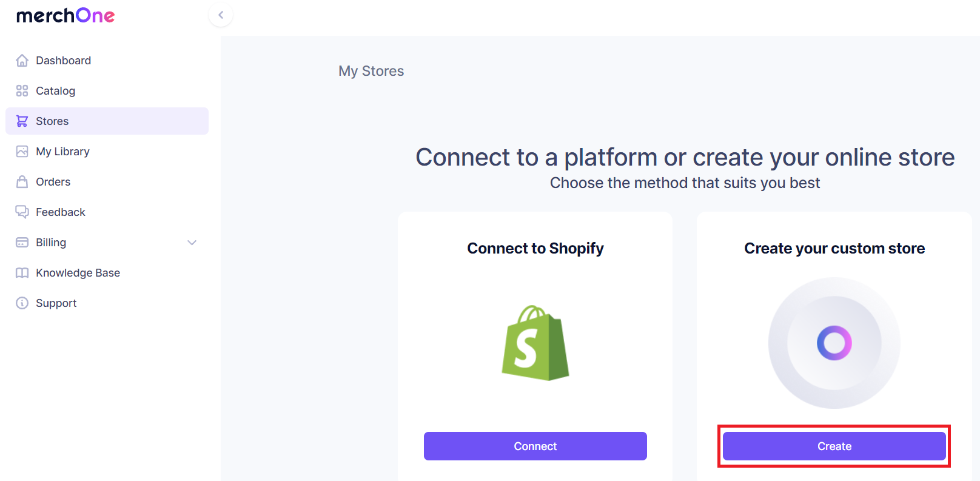This screenshot has height=481, width=980.
Task: Click the merchOne logo
Action: [65, 15]
